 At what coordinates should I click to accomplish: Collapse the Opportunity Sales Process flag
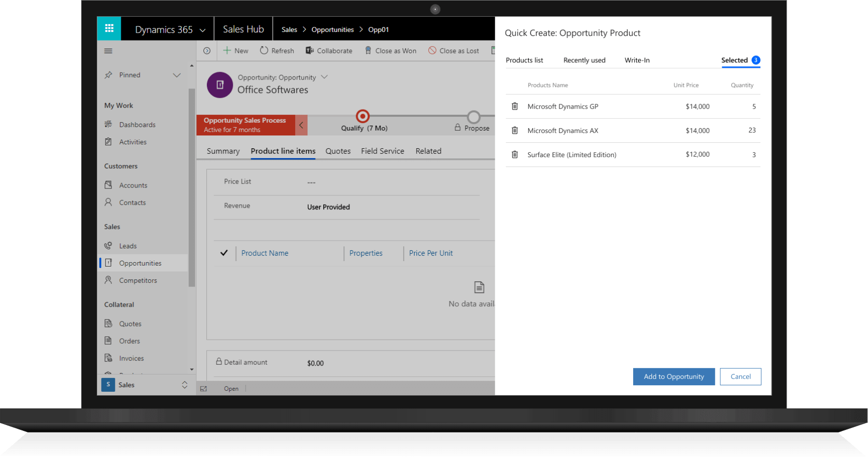click(301, 125)
